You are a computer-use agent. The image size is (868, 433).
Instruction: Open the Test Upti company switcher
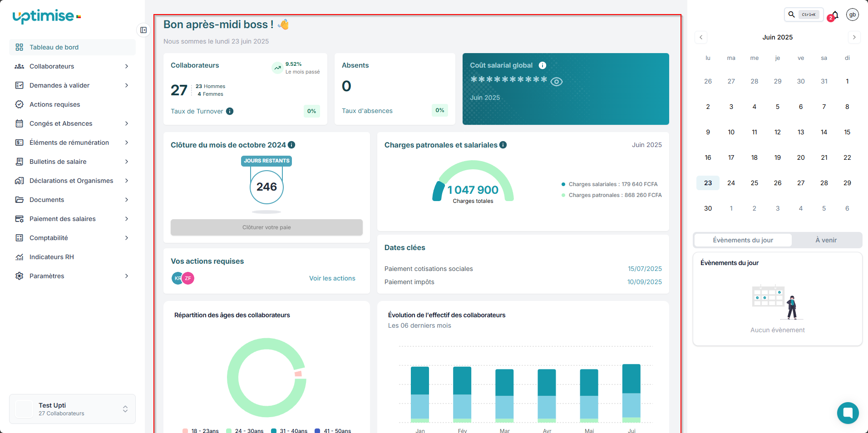click(72, 409)
